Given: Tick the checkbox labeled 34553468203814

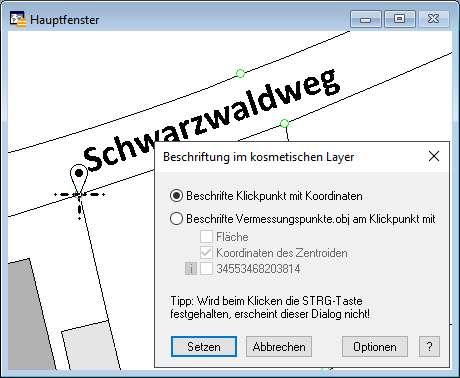Looking at the screenshot, I should [206, 269].
